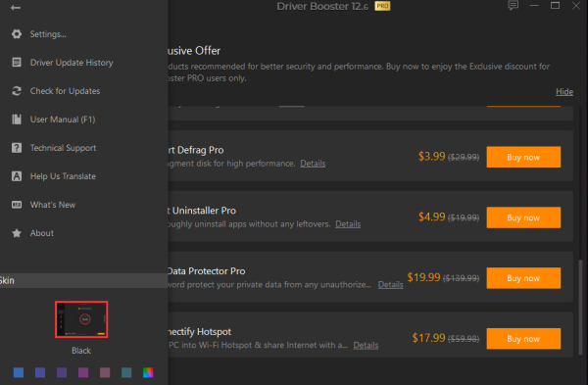Click the $19.99 Data Protector price

click(x=423, y=277)
